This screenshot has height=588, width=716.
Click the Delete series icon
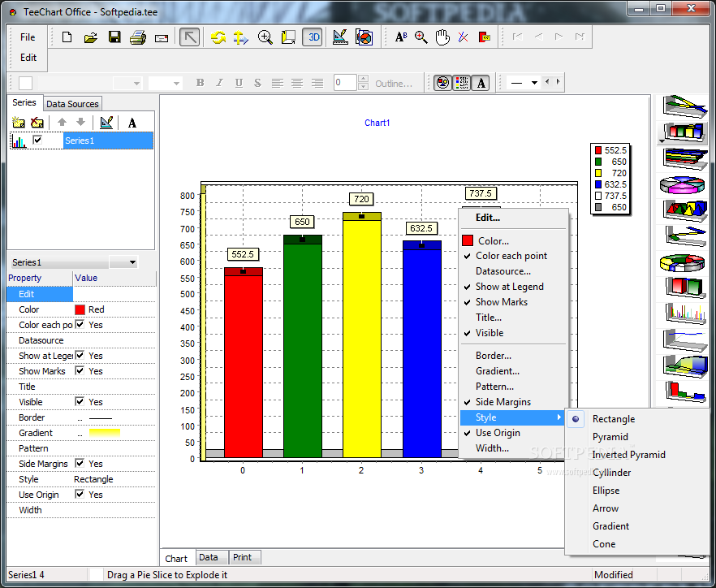(37, 123)
